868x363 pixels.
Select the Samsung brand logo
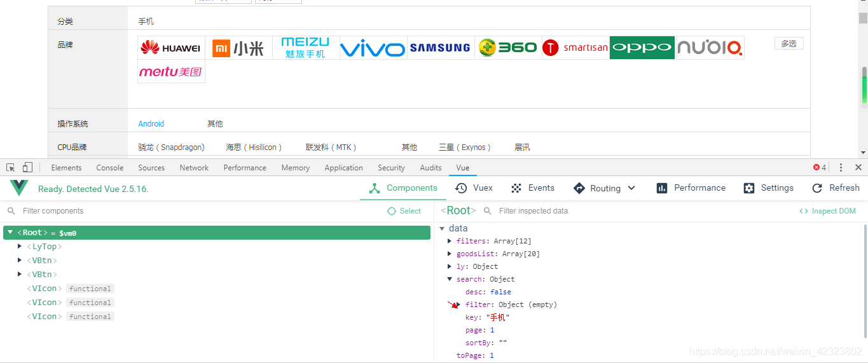point(441,48)
